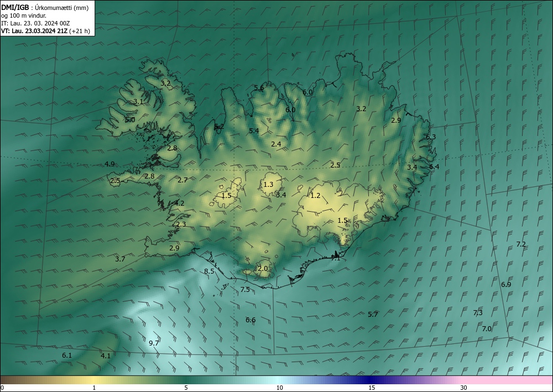Select the 6.1 map value

coord(67,356)
